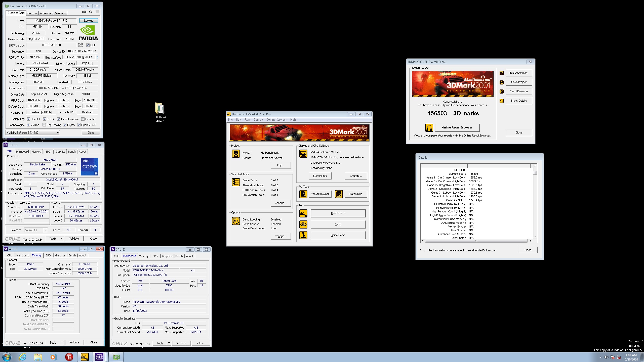Screen dimensions: 644x362
Task: Open Windows Start menu
Action: [7, 357]
